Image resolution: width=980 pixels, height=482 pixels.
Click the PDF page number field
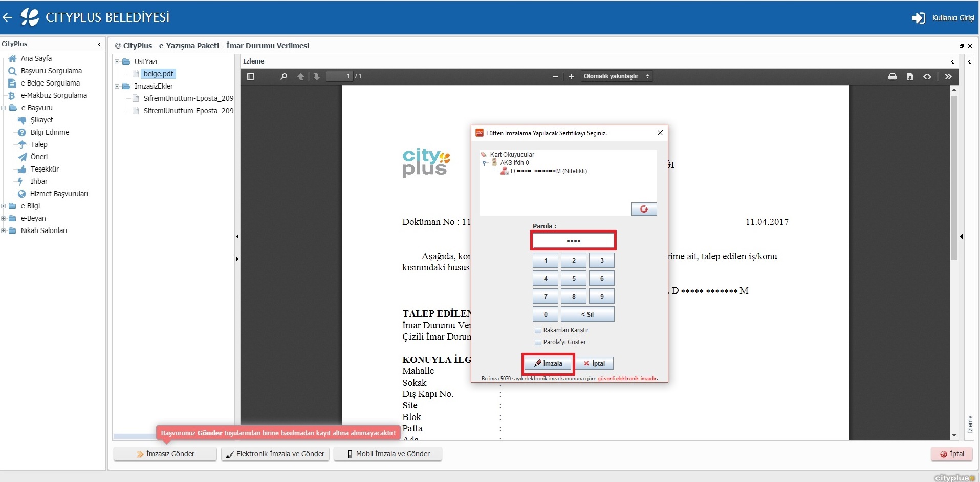(x=340, y=76)
